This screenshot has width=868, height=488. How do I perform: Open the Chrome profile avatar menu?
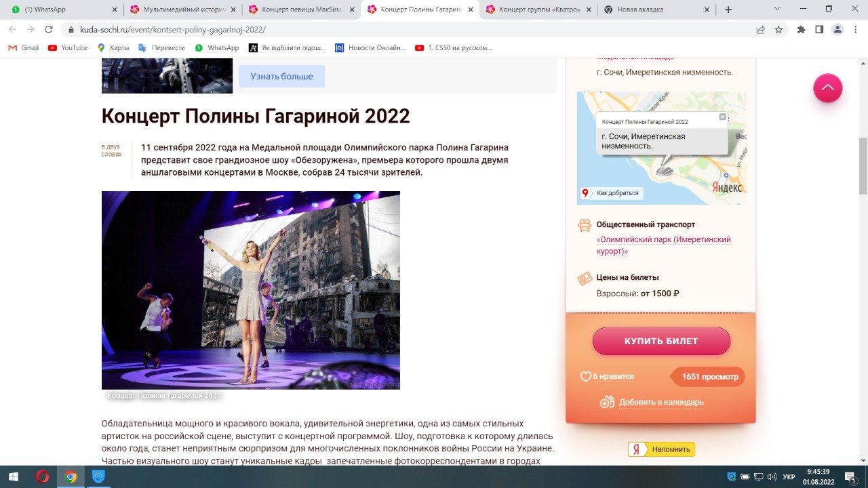point(837,30)
